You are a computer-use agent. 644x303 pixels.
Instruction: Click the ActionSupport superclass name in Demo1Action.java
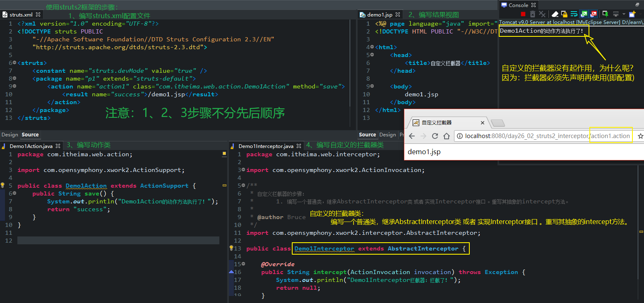click(164, 186)
